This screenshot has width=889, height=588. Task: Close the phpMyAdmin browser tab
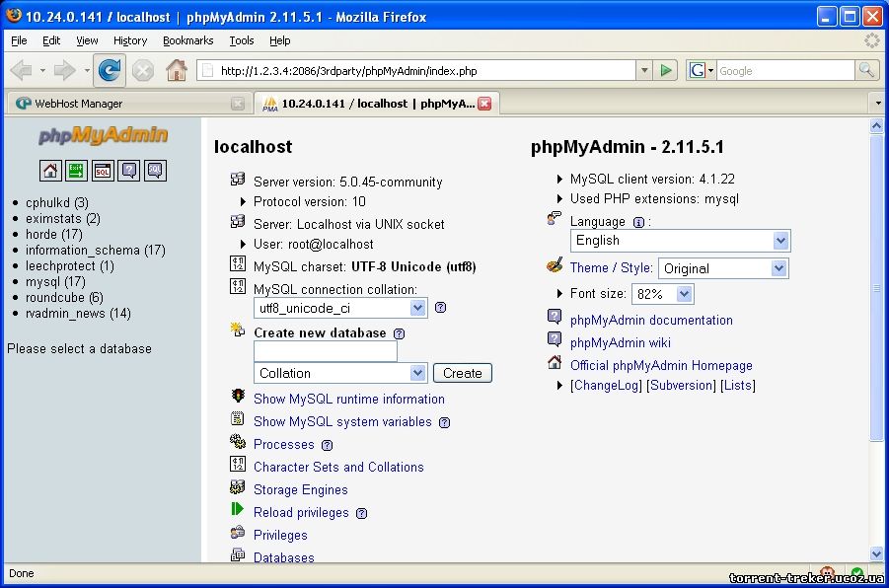pyautogui.click(x=484, y=104)
